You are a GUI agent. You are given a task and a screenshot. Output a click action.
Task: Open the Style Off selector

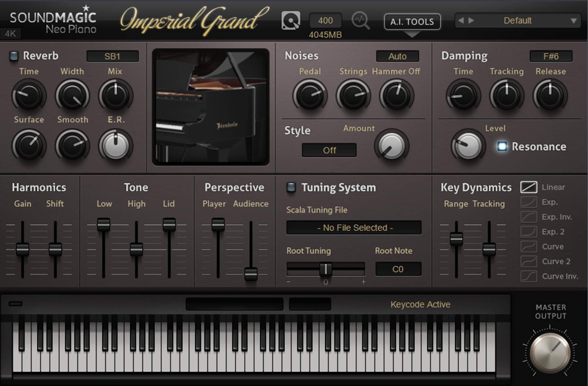(x=329, y=150)
